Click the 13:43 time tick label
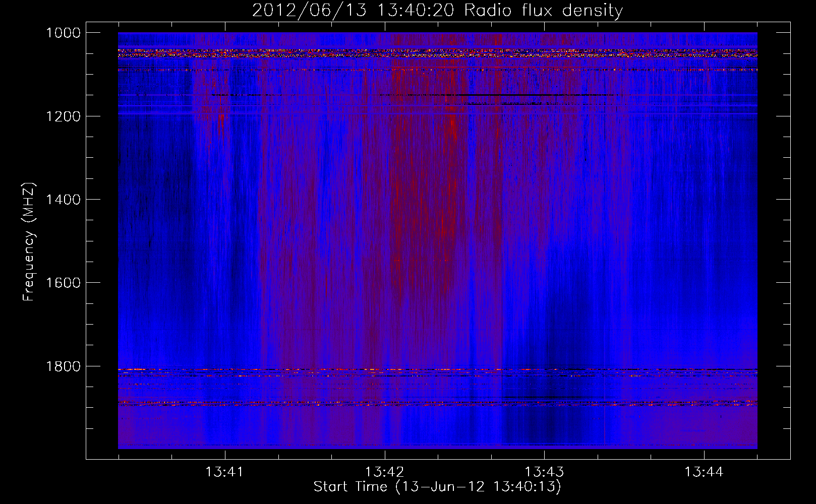 pos(544,472)
